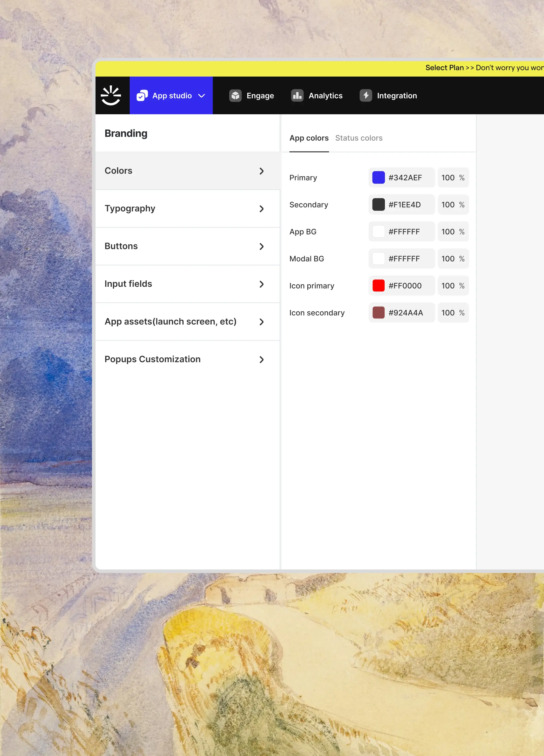Expand the Buttons section chevron
This screenshot has height=756, width=544.
click(262, 246)
